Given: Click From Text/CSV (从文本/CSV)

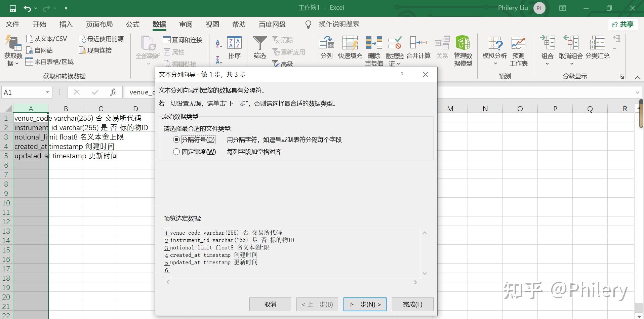Looking at the screenshot, I should coord(47,39).
